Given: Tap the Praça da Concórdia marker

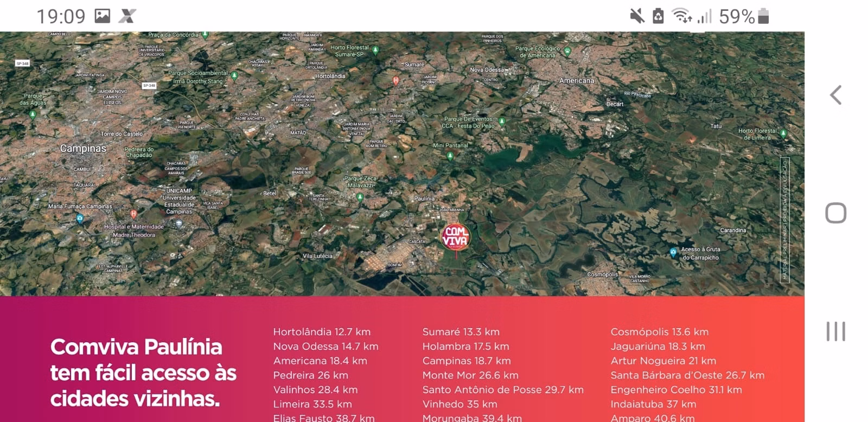Looking at the screenshot, I should [x=205, y=34].
